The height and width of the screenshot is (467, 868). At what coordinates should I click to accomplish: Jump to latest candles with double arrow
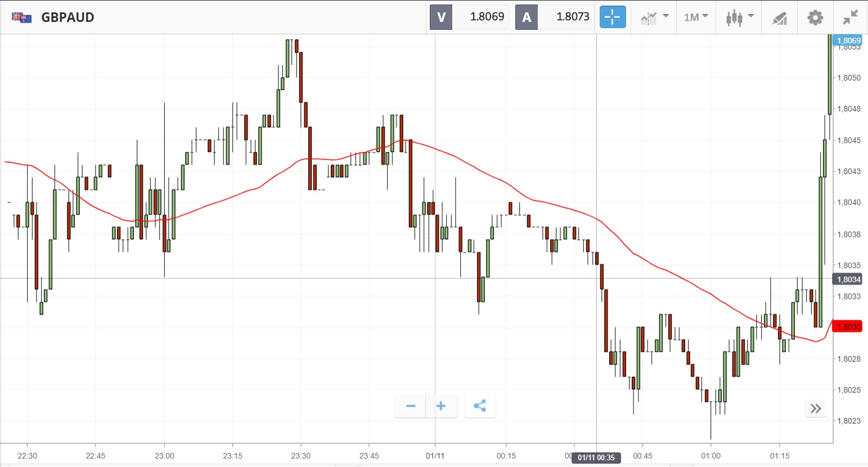point(816,408)
